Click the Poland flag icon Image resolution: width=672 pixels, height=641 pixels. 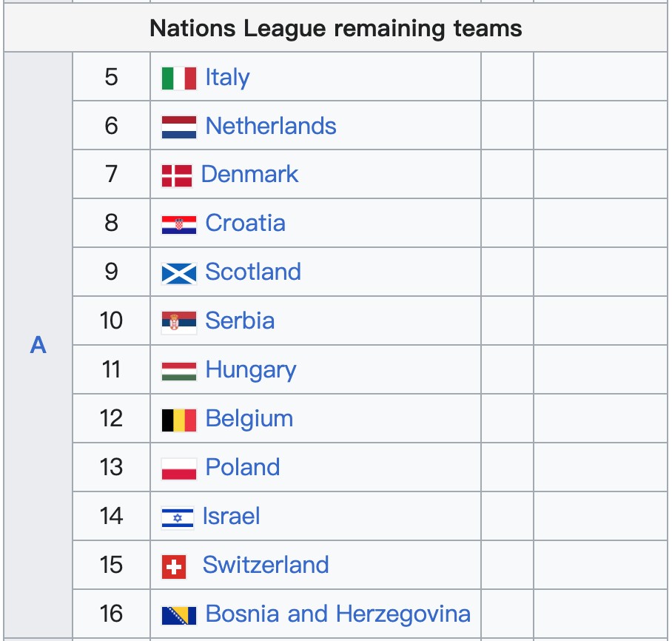pos(178,469)
